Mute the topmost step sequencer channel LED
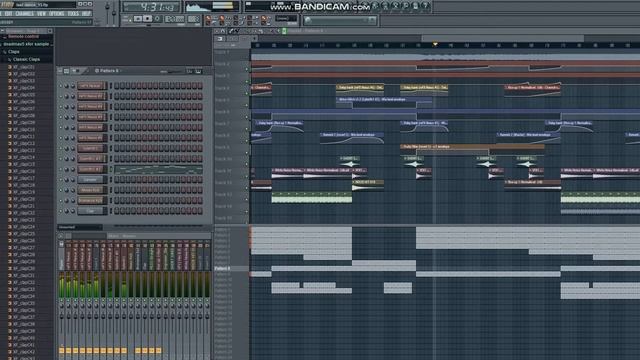This screenshot has width=640, height=360. point(61,86)
